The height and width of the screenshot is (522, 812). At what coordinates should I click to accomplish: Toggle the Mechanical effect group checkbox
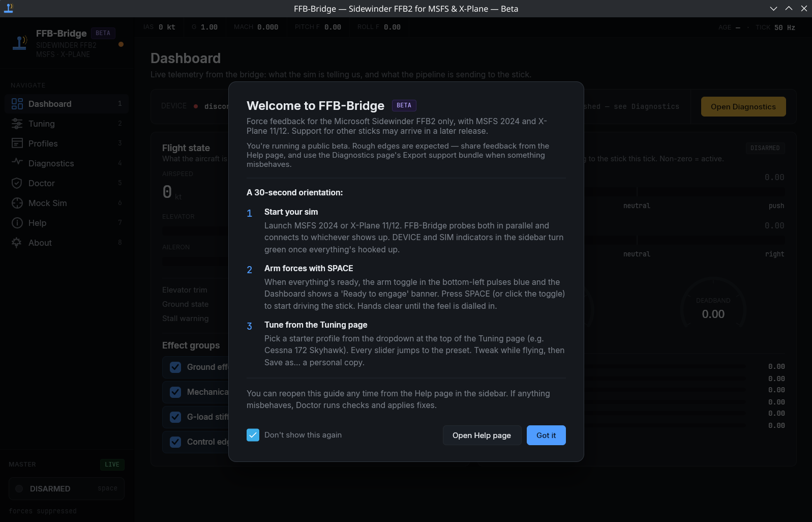click(175, 392)
